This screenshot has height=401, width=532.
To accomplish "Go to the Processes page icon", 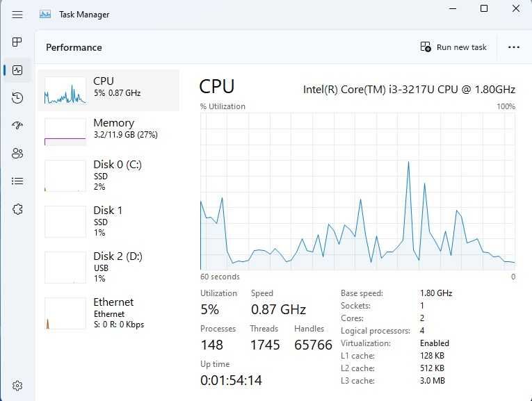I will coord(17,42).
